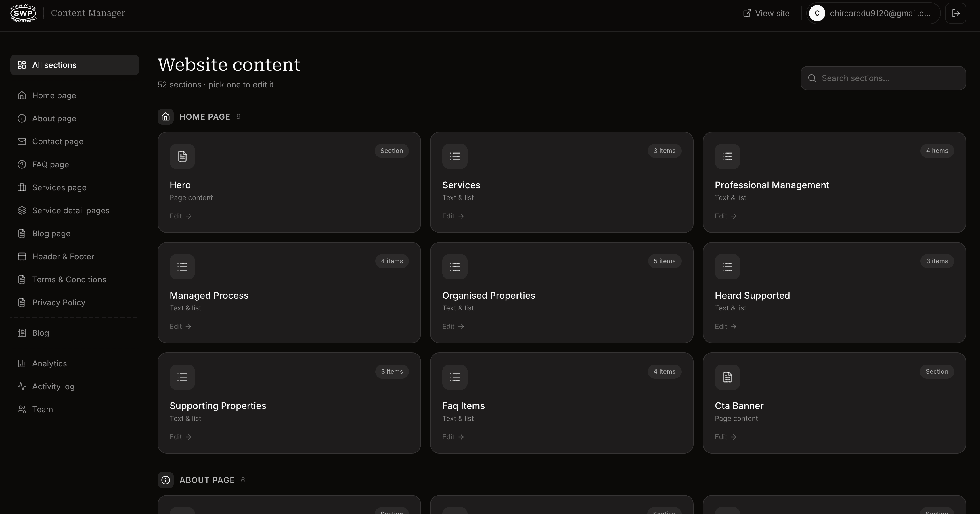Image resolution: width=980 pixels, height=514 pixels.
Task: Click Edit on the Faq Items card
Action: (x=453, y=437)
